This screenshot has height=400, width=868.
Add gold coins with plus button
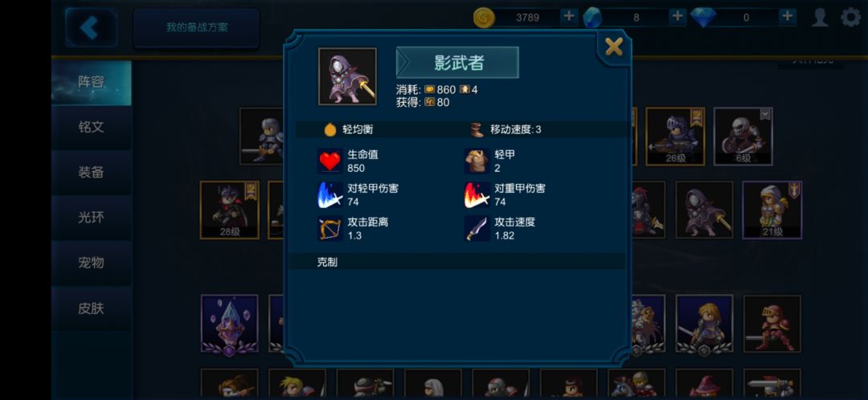click(x=568, y=17)
